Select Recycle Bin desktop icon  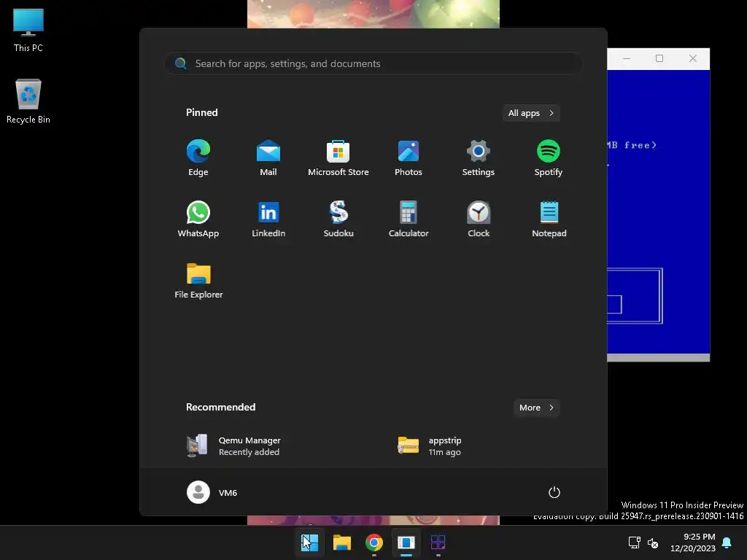28,101
